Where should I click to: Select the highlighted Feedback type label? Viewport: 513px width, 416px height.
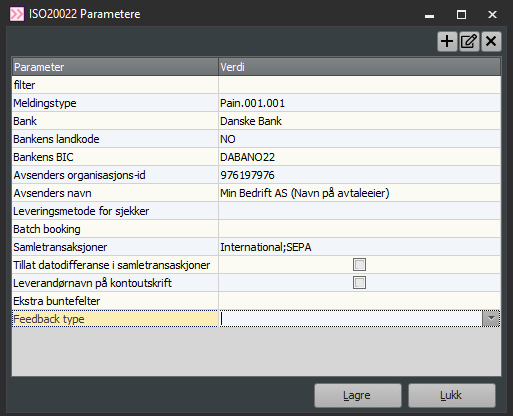click(x=115, y=319)
